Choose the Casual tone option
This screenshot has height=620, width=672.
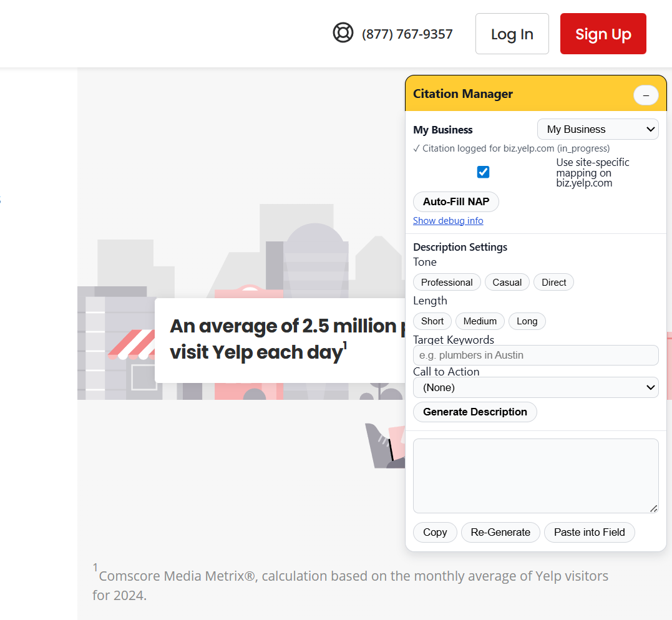[507, 283]
